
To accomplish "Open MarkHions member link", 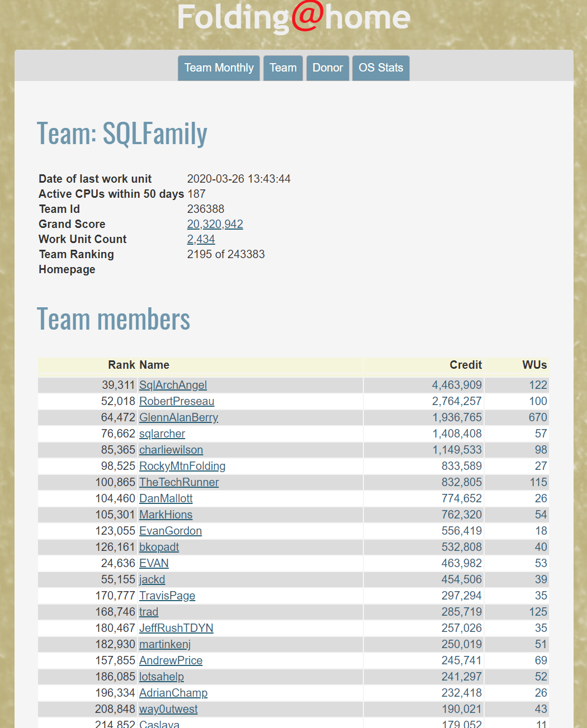I will click(x=166, y=515).
